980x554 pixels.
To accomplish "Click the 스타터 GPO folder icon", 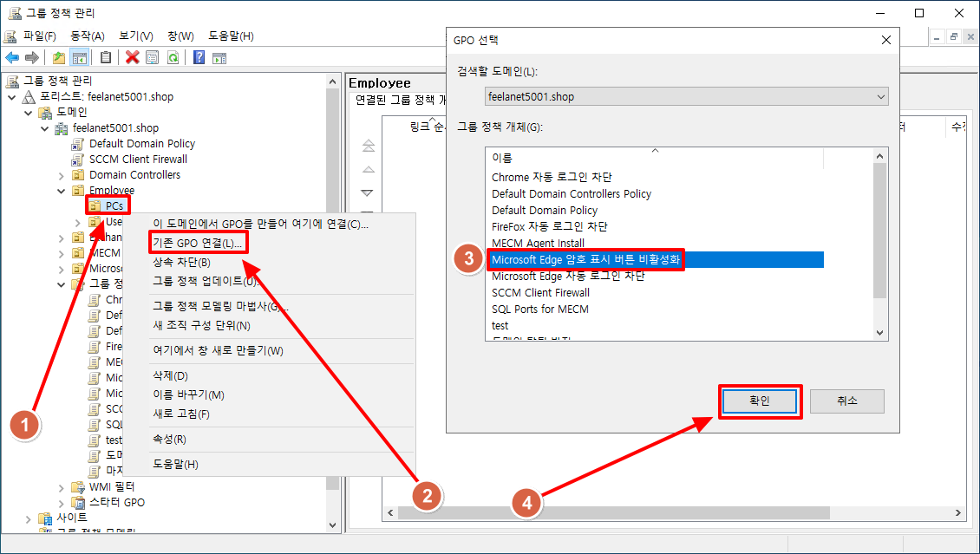I will pos(77,503).
